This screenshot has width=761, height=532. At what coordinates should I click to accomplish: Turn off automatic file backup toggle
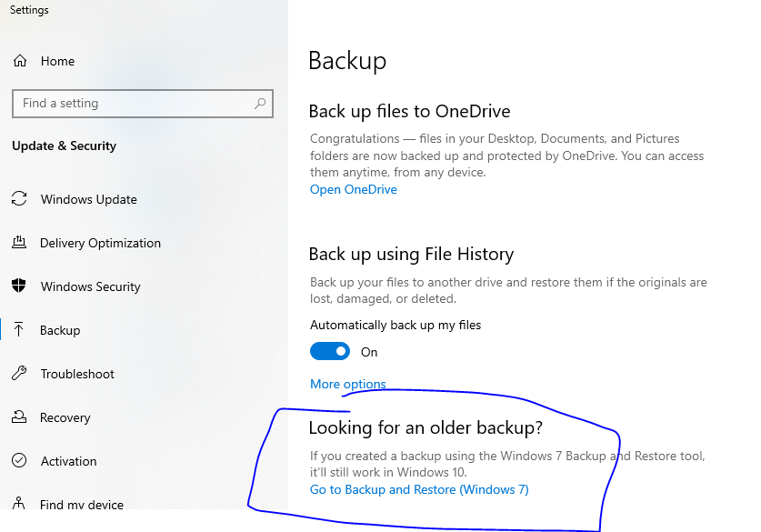click(330, 351)
